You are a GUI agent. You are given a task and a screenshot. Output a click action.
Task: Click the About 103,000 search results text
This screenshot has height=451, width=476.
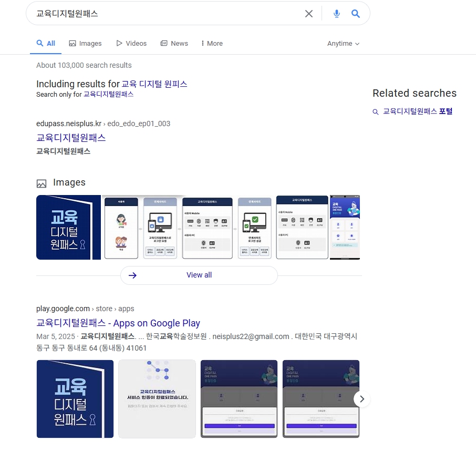coord(84,65)
